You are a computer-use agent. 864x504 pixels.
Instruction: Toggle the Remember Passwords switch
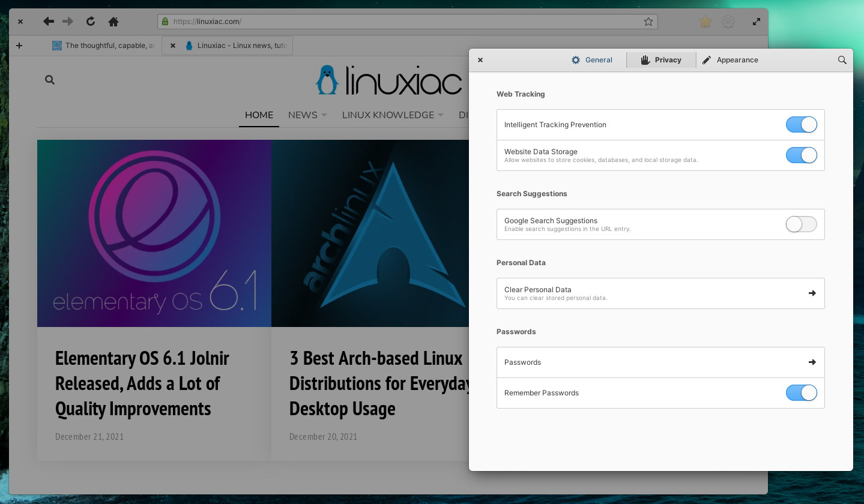[802, 393]
